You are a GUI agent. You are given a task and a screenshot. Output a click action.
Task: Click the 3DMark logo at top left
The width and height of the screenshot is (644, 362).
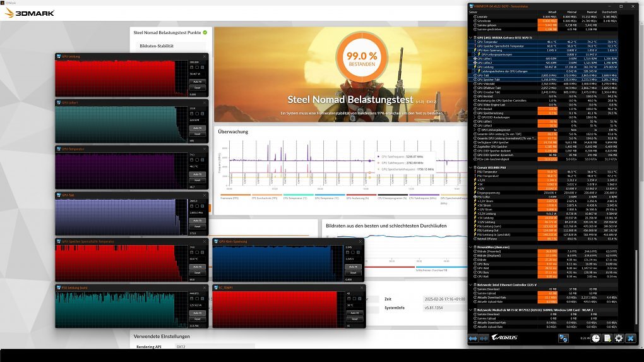(30, 13)
